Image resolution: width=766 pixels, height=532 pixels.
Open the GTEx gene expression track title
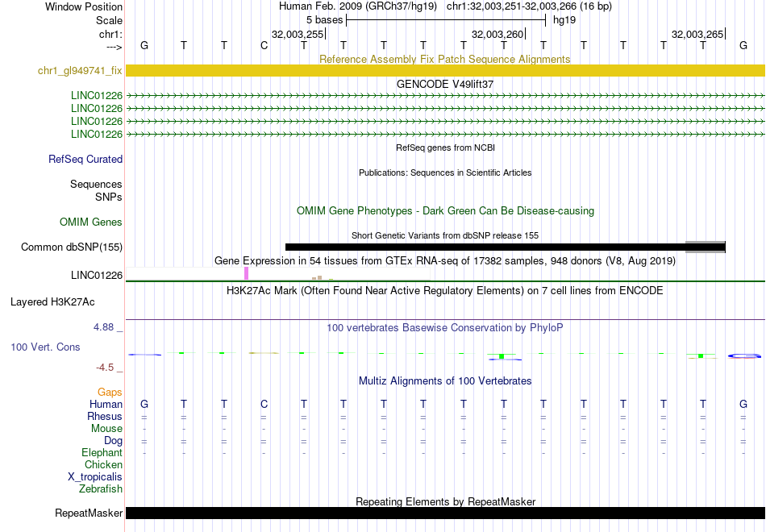click(x=445, y=261)
